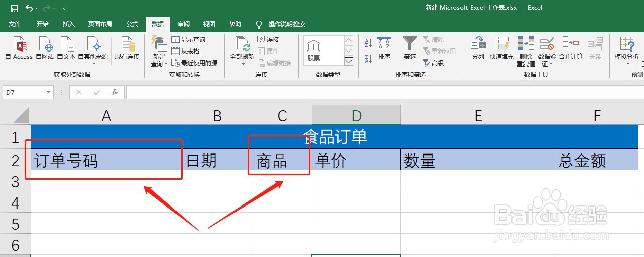Screen dimensions: 644x257
Task: Click the 快速填充 flash fill icon
Action: 502,49
